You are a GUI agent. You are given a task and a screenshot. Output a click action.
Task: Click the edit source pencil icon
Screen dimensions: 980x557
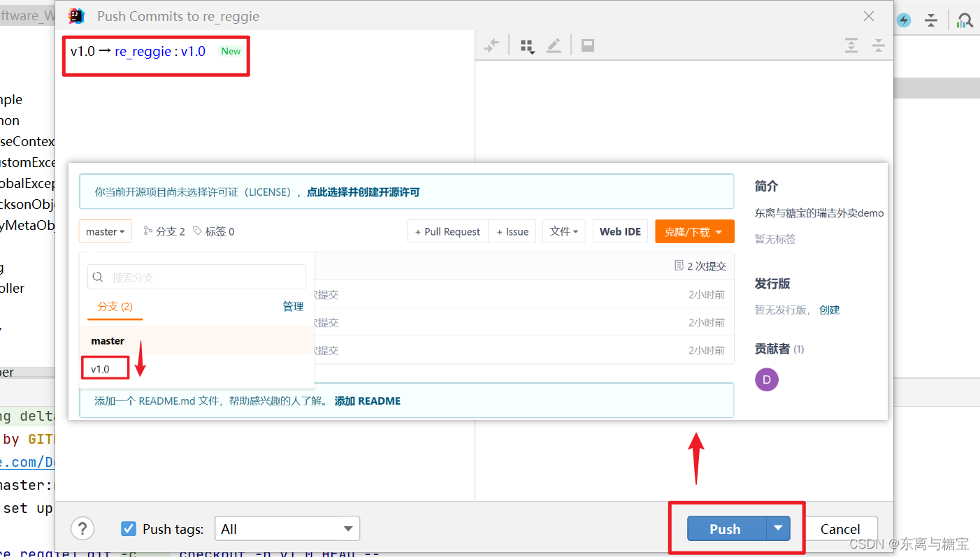(x=554, y=45)
